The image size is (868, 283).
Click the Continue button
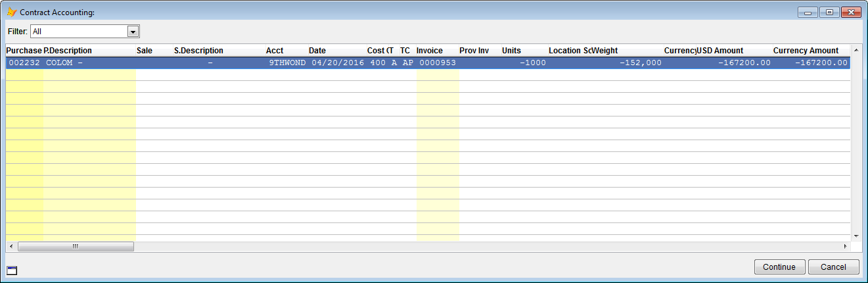(x=779, y=267)
